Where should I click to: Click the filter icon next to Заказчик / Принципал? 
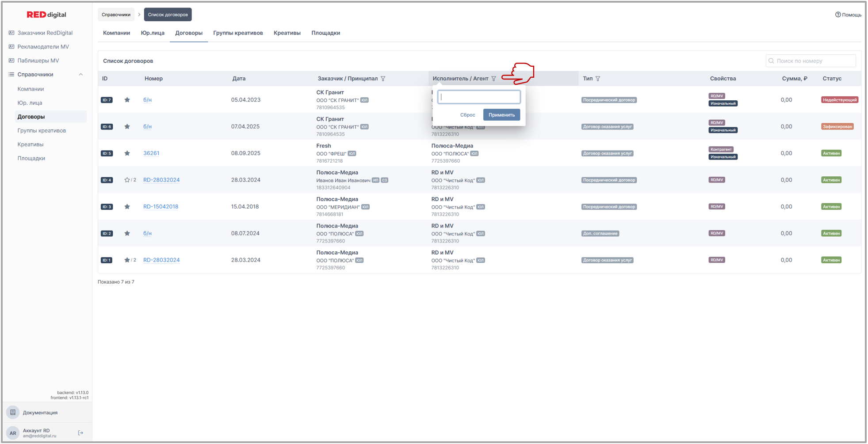point(383,79)
